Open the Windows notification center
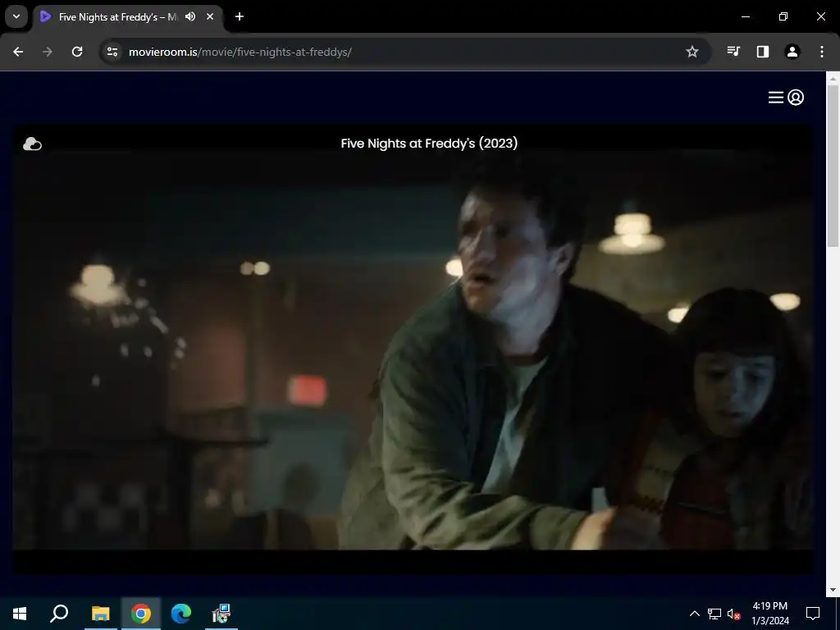The height and width of the screenshot is (630, 840). click(x=813, y=614)
